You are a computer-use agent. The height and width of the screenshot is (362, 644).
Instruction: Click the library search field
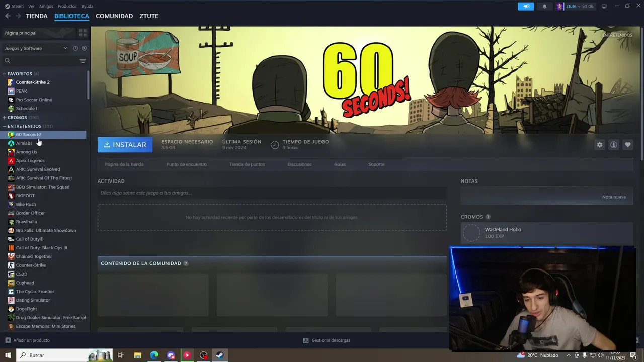pos(40,61)
